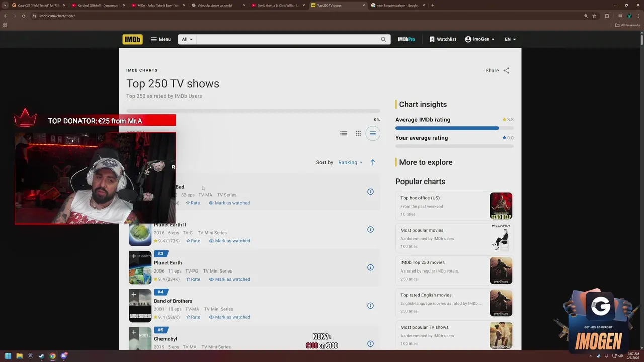The height and width of the screenshot is (362, 644).
Task: Reload the page
Action: pos(23,16)
